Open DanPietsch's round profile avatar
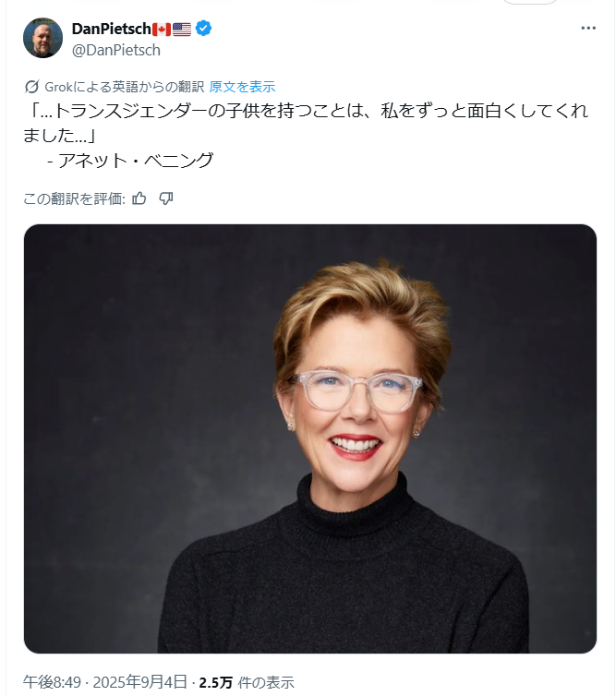The image size is (616, 696). pyautogui.click(x=42, y=38)
